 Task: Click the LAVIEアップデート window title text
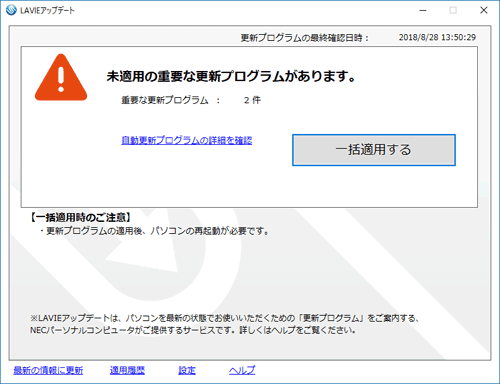[47, 10]
